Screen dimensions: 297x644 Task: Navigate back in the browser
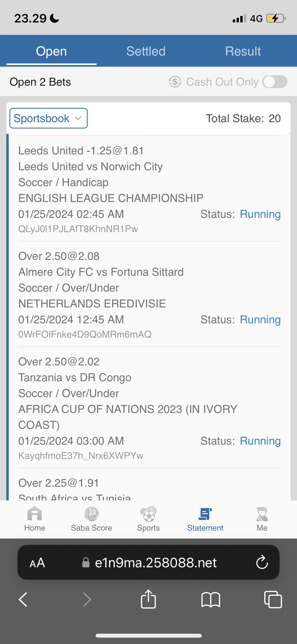[23, 599]
